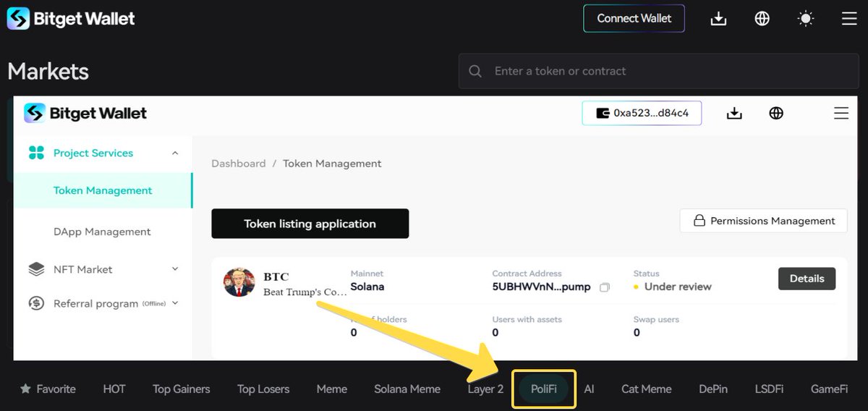The height and width of the screenshot is (411, 868).
Task: Click Token listing application button
Action: pyautogui.click(x=310, y=224)
